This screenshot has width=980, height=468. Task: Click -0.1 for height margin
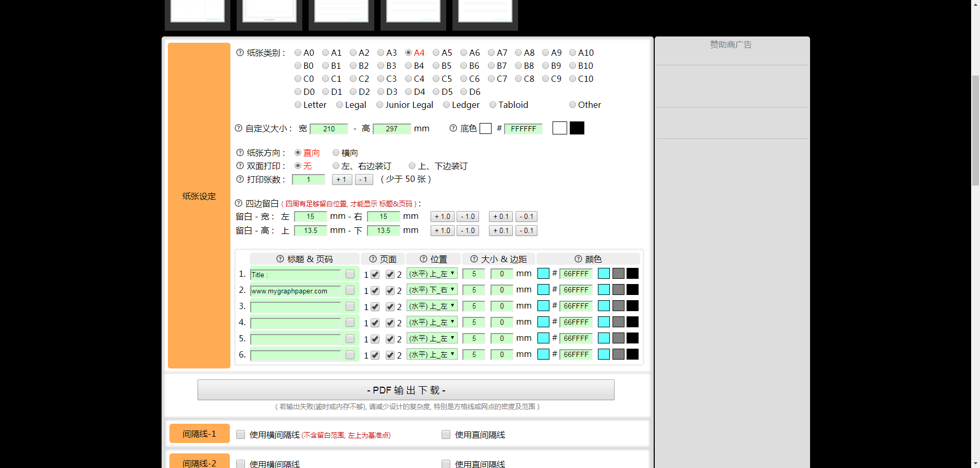tap(526, 230)
